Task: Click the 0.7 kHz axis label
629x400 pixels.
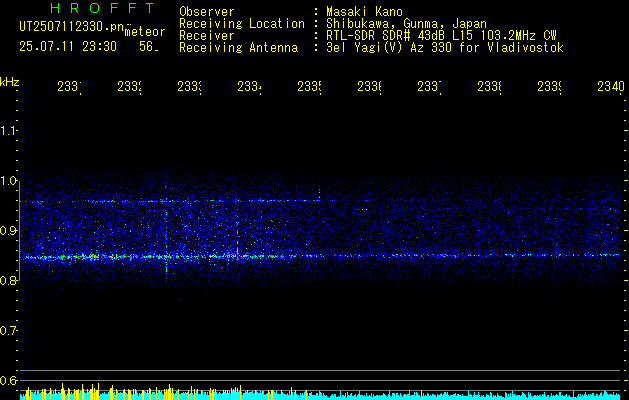Action: [8, 331]
